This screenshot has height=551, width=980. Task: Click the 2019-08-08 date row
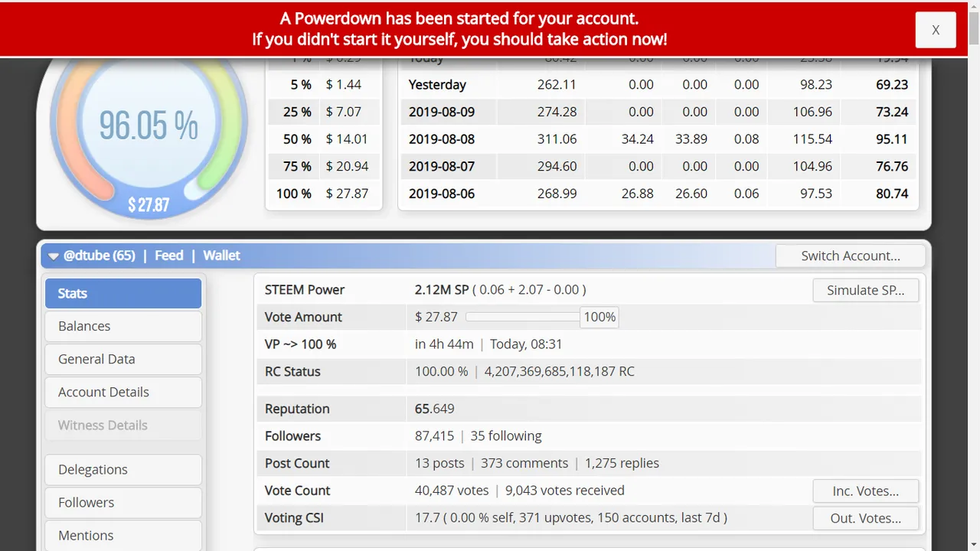[658, 139]
